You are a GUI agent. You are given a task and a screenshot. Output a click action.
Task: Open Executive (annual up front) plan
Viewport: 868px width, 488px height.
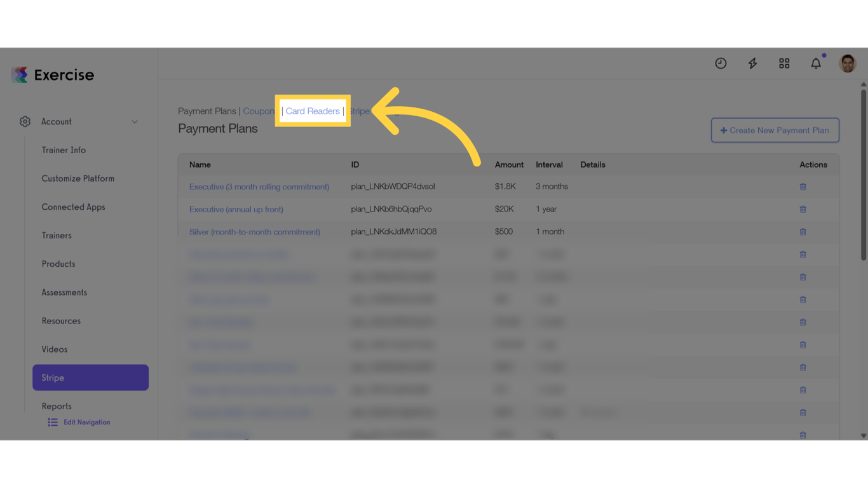point(236,209)
